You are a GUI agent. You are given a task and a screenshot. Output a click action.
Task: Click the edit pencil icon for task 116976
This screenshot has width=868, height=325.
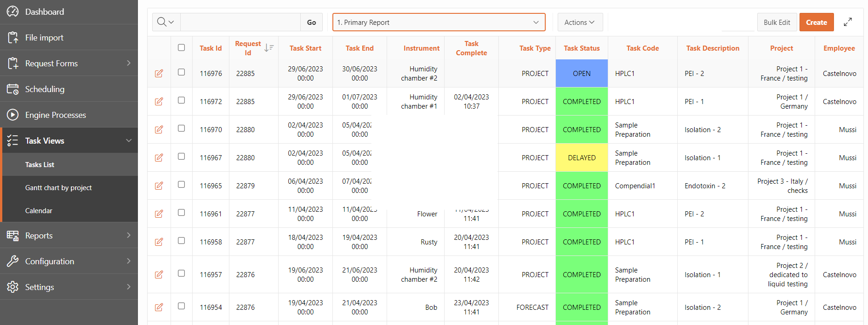point(159,74)
